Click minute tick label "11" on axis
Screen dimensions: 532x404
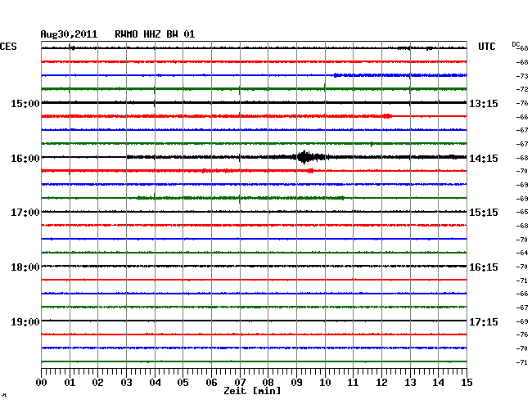(x=353, y=382)
